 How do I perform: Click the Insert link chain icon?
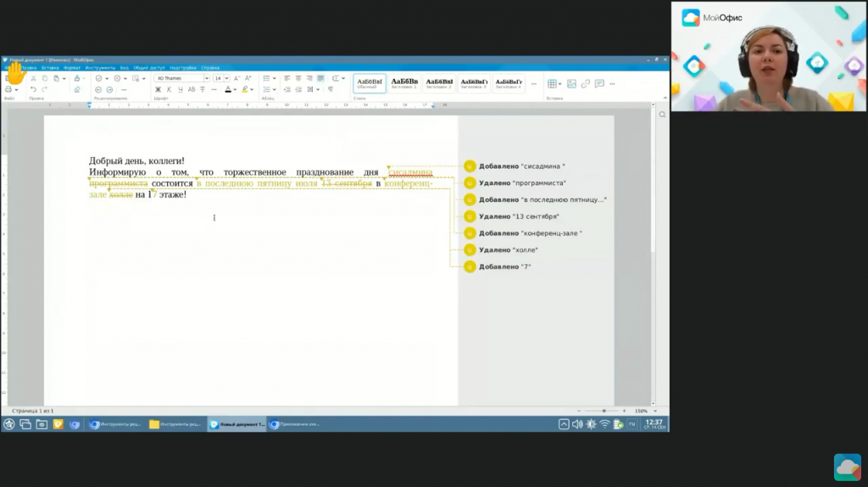(585, 84)
